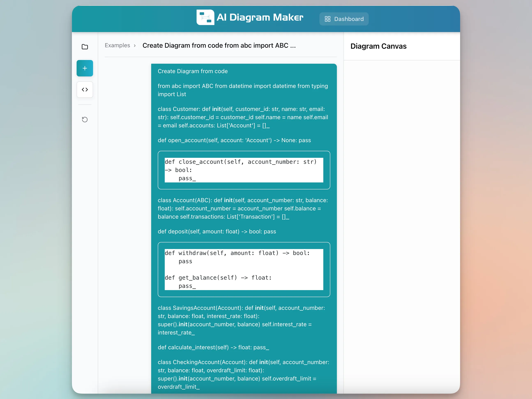Click the diagram glyph in the header logo
The height and width of the screenshot is (399, 532).
pyautogui.click(x=205, y=17)
